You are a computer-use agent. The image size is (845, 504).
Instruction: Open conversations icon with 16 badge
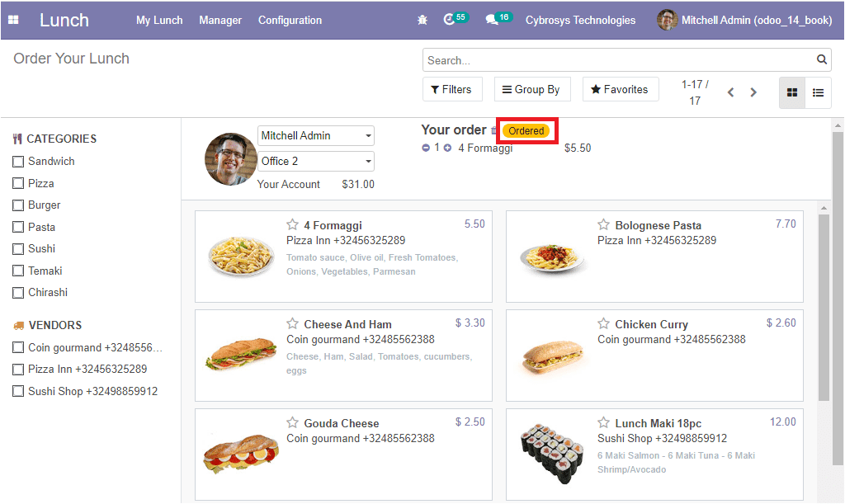click(498, 19)
